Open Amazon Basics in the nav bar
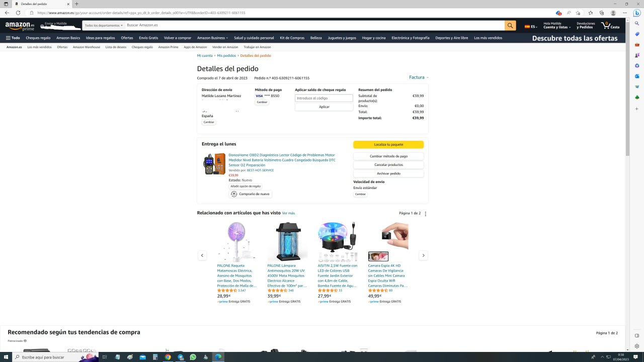This screenshot has width=644, height=362. 68,38
